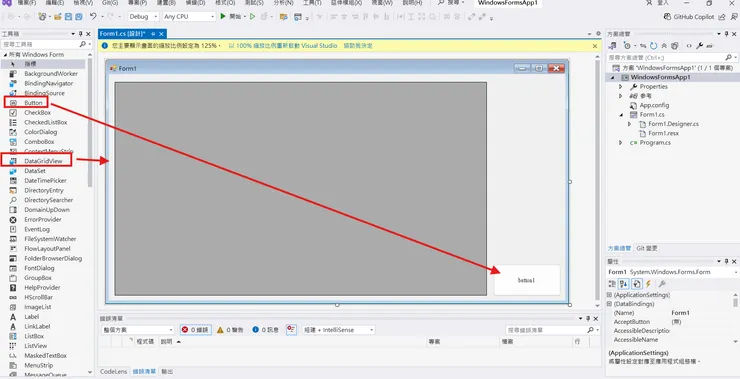Open GitHub Copilot from the toolbar
This screenshot has height=379, width=740.
click(689, 17)
